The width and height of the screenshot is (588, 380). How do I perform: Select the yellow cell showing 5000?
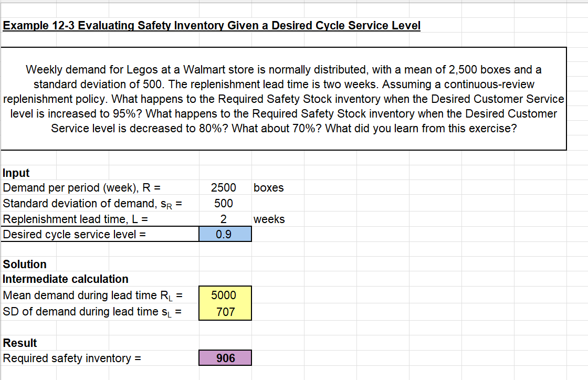225,295
